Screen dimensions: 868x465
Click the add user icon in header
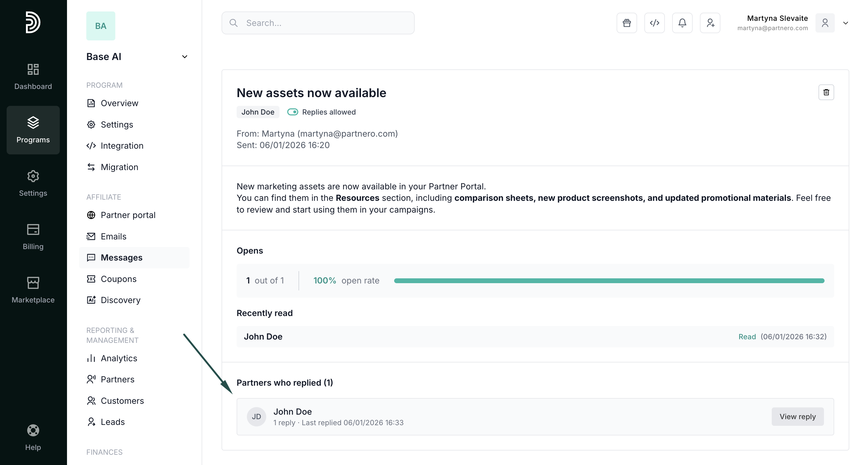point(710,23)
